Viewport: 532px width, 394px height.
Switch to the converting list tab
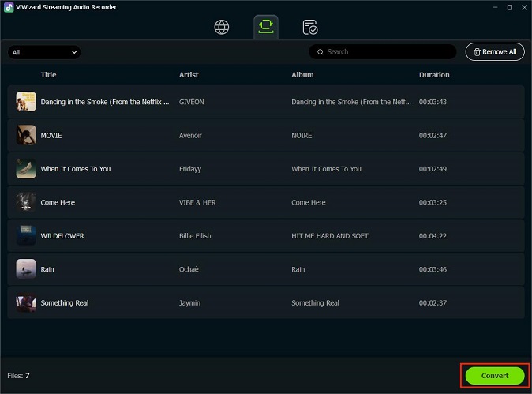tap(266, 27)
